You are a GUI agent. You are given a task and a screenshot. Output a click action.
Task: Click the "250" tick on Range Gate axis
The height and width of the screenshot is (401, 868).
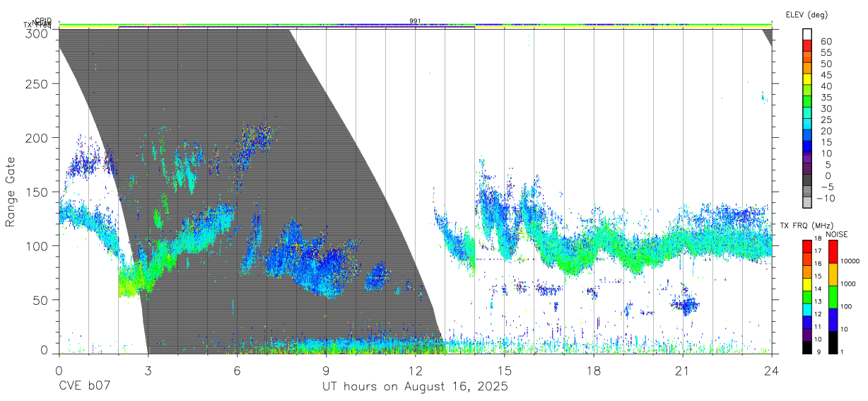36,83
